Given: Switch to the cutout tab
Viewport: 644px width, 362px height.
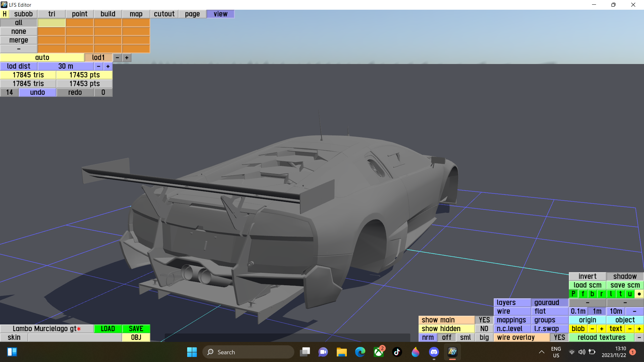Looking at the screenshot, I should (164, 14).
